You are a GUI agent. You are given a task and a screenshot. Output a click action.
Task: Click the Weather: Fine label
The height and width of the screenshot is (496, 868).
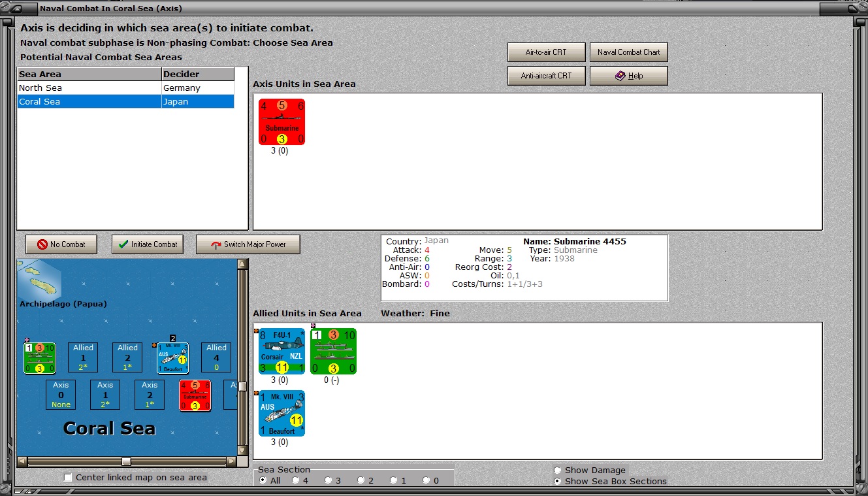tap(415, 314)
